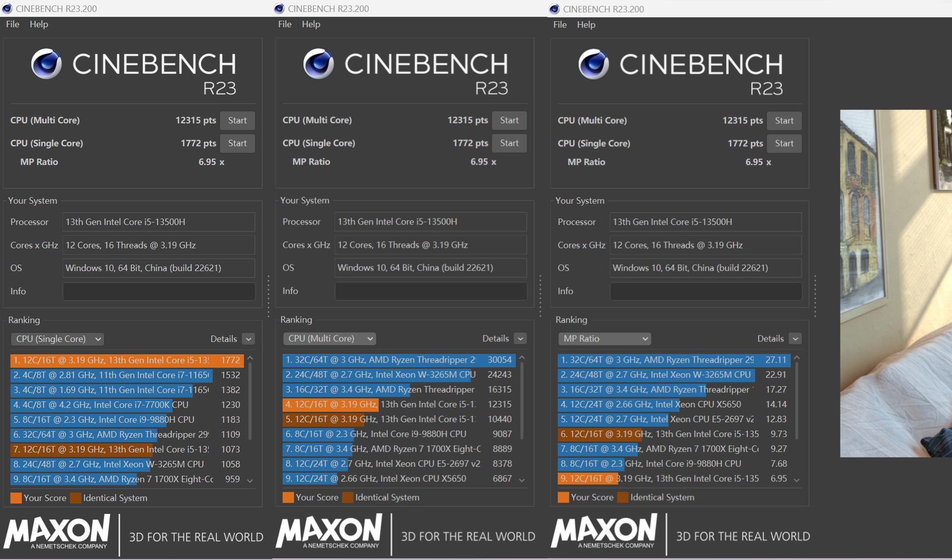The image size is (952, 560).
Task: Open the CPU (Multi Core) ranking dropdown
Action: point(330,338)
